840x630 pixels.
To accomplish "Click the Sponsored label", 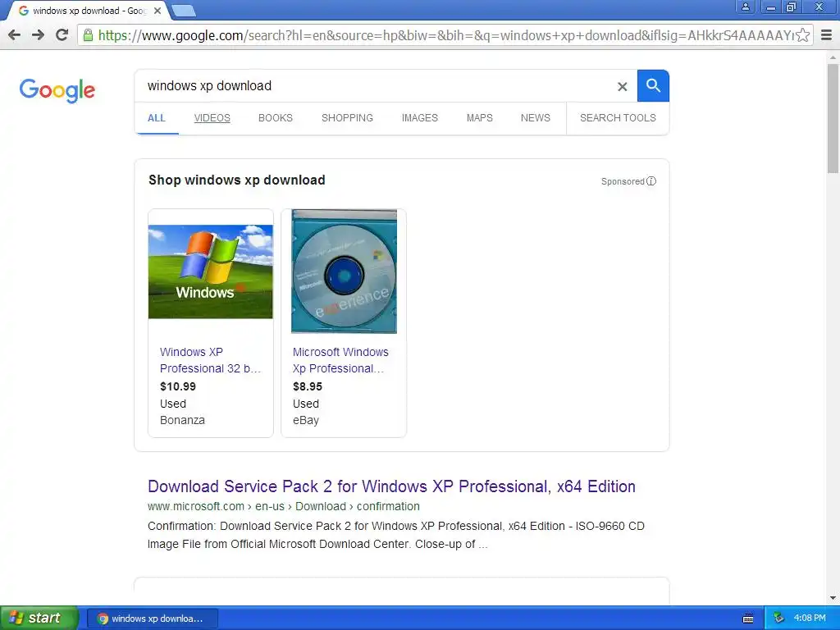I will 623,181.
